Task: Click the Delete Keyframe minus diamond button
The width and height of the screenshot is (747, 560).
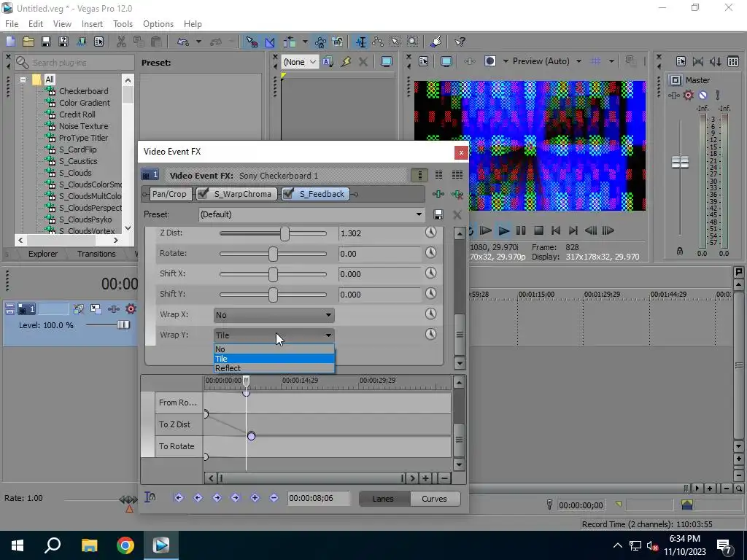Action: 274,497
